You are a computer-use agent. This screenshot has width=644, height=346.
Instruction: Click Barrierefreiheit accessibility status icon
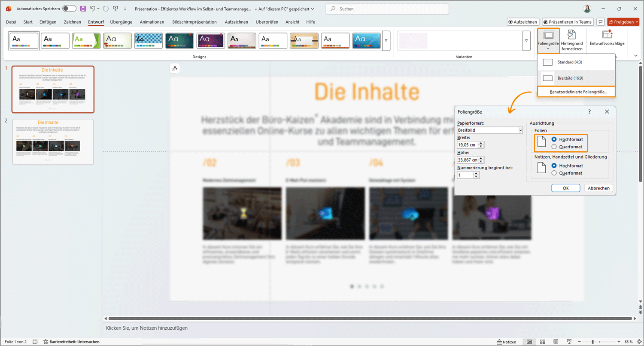(46, 342)
